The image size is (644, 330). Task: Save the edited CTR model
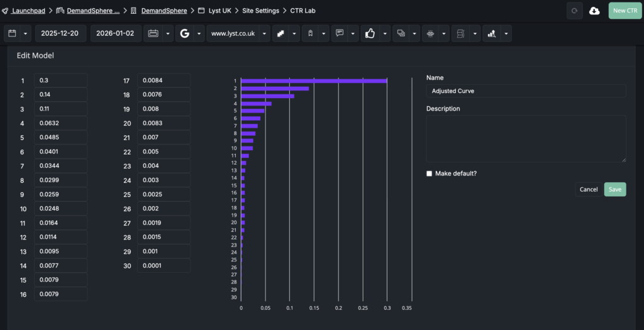614,189
